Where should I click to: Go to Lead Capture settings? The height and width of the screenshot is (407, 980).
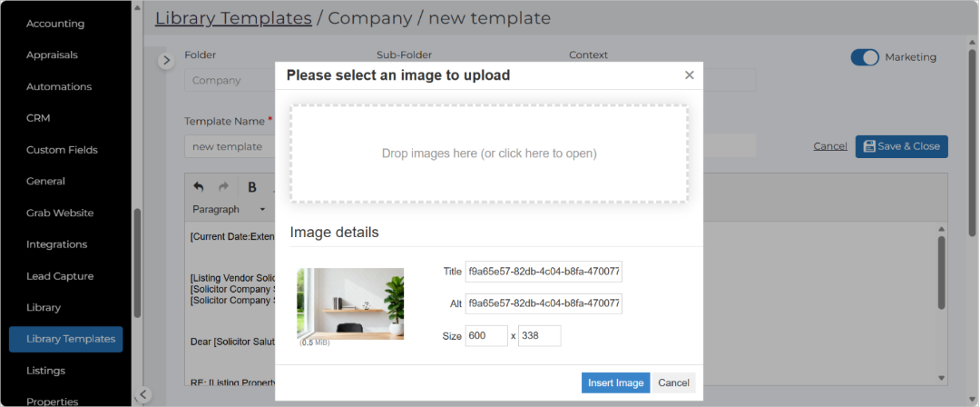[x=60, y=276]
